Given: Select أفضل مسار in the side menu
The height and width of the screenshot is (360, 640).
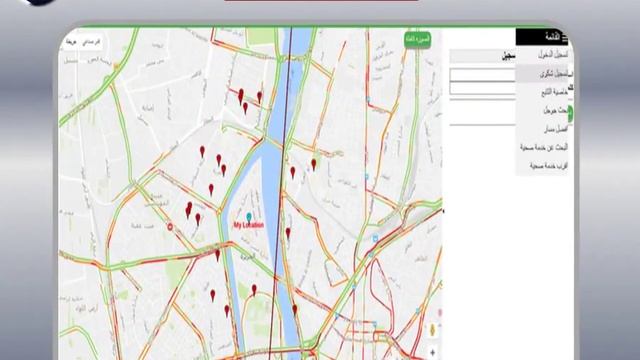Looking at the screenshot, I should click(x=556, y=129).
